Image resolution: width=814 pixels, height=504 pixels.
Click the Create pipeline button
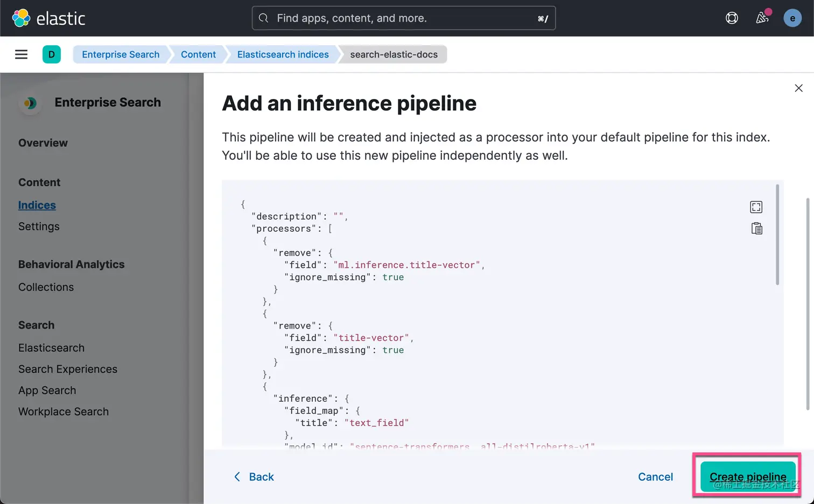[748, 477]
